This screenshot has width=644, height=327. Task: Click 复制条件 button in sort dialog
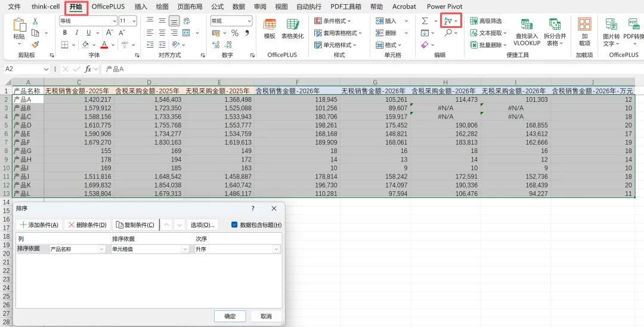[135, 225]
